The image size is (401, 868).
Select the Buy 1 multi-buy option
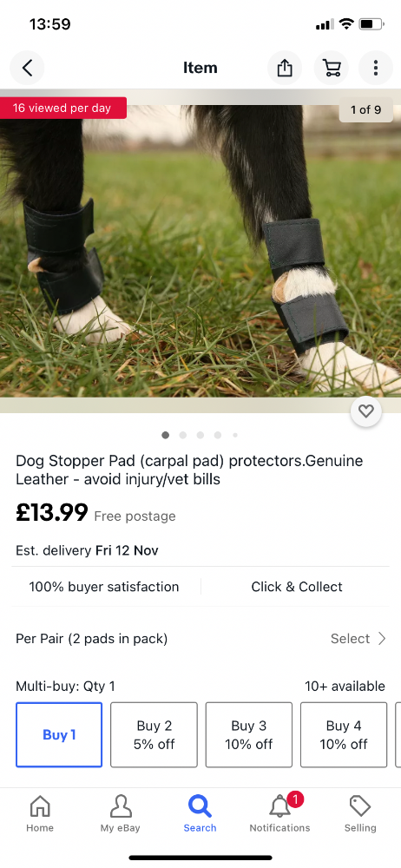coord(59,734)
